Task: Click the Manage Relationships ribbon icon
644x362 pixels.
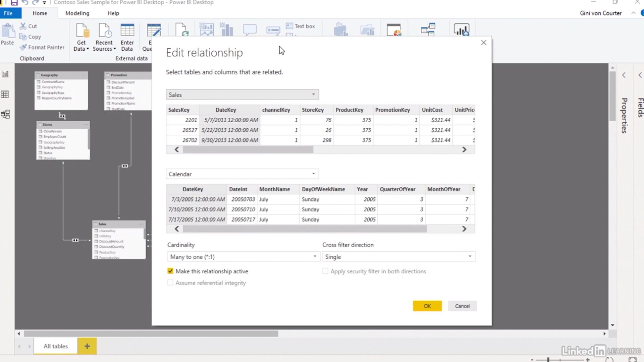Action: click(x=428, y=29)
